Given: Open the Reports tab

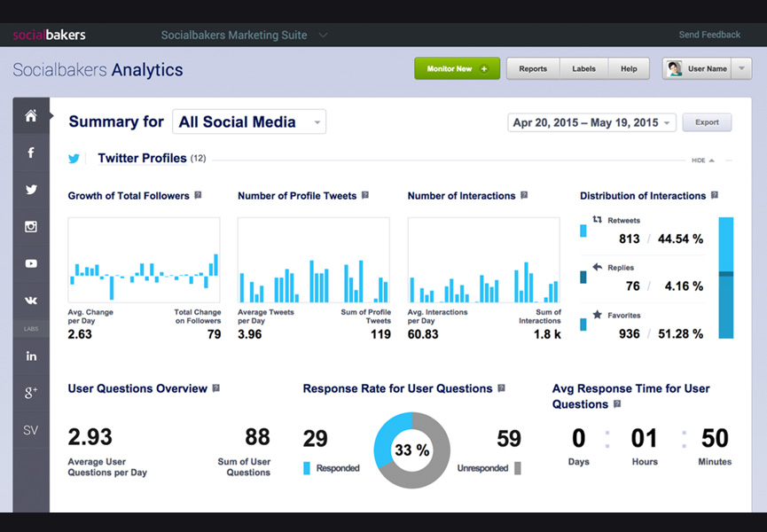Looking at the screenshot, I should pyautogui.click(x=533, y=69).
